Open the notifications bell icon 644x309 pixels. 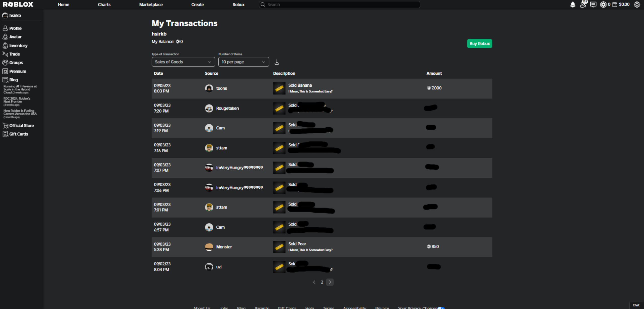573,5
